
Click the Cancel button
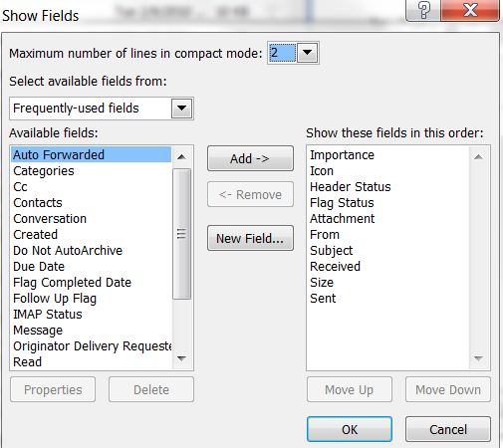pos(448,429)
